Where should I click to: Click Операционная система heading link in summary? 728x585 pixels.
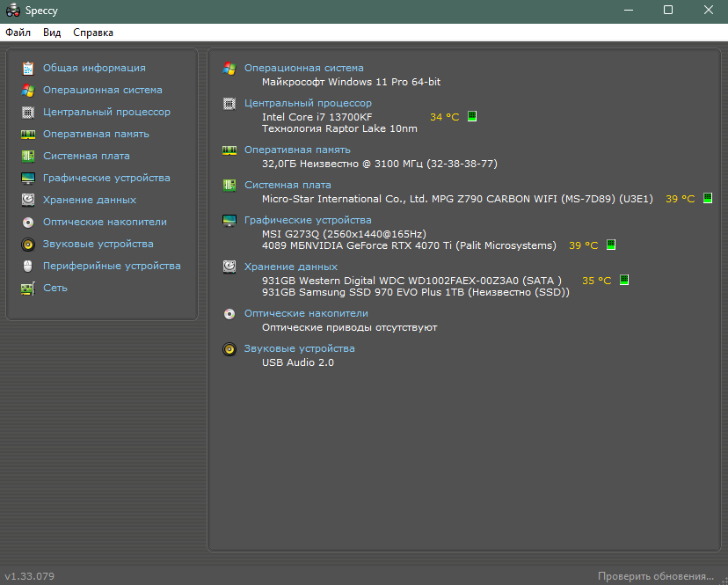click(x=304, y=68)
